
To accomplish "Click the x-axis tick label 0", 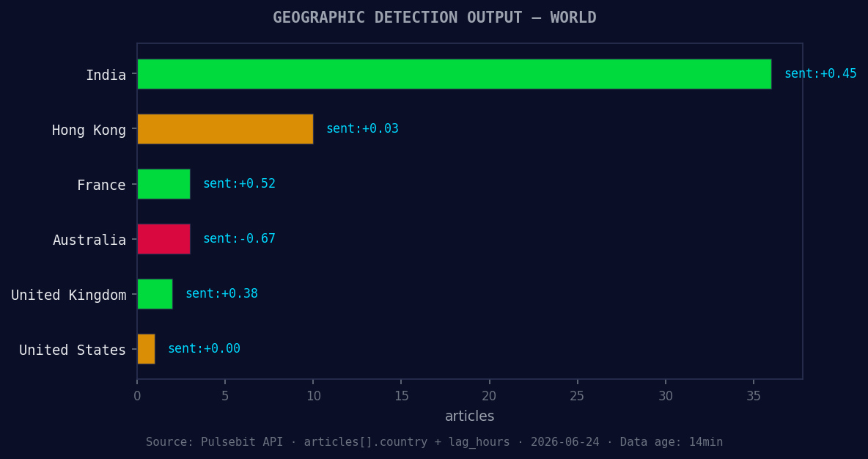I will click(137, 397).
